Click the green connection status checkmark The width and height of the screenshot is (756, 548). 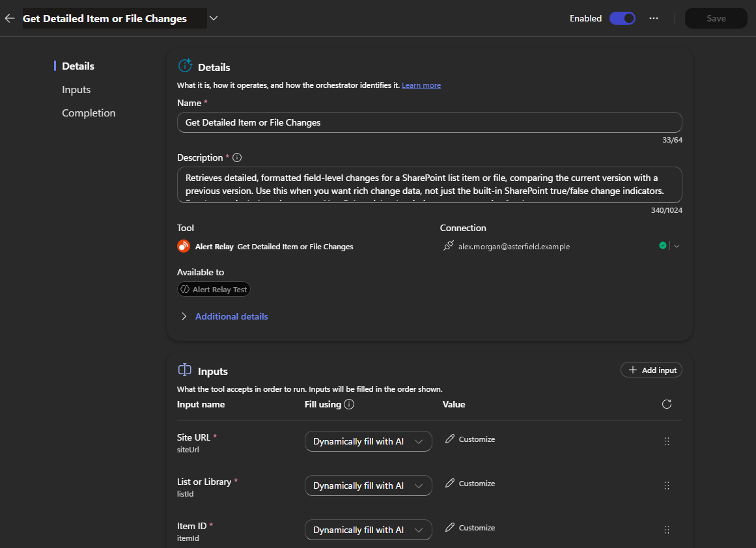pyautogui.click(x=662, y=245)
